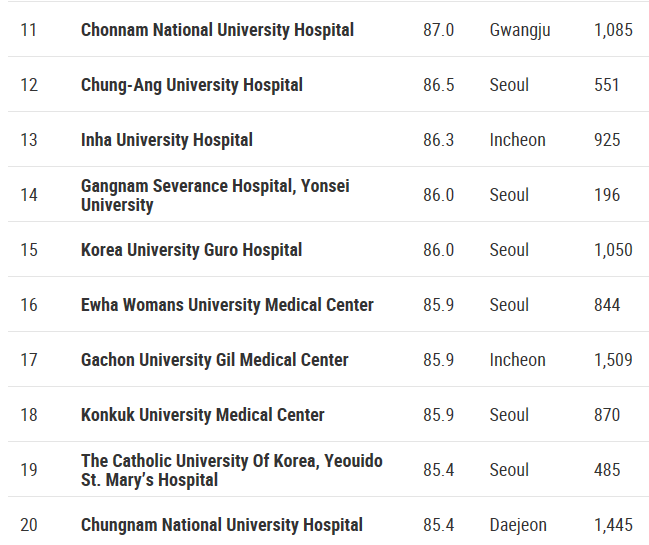
Task: Select the 196 beds value
Action: [x=607, y=195]
